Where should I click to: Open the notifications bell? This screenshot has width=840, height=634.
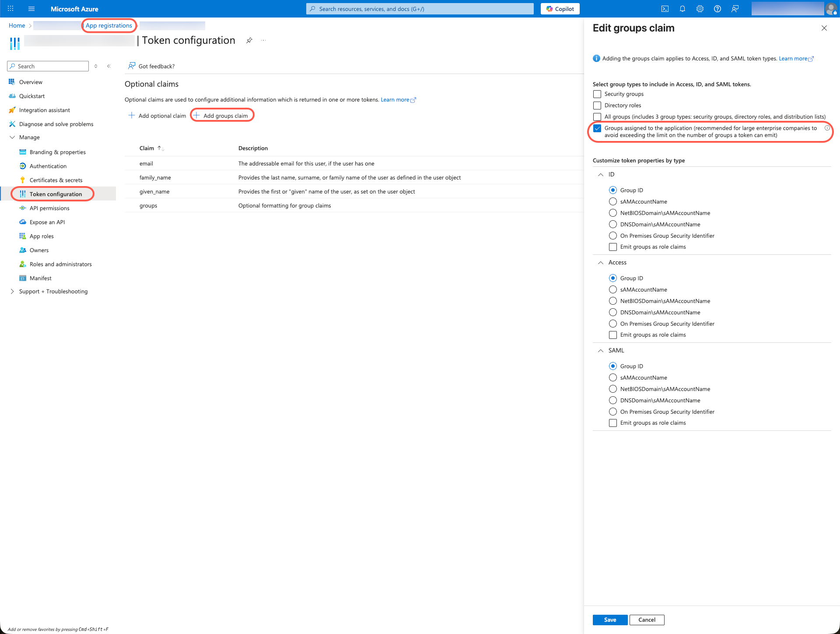point(682,9)
